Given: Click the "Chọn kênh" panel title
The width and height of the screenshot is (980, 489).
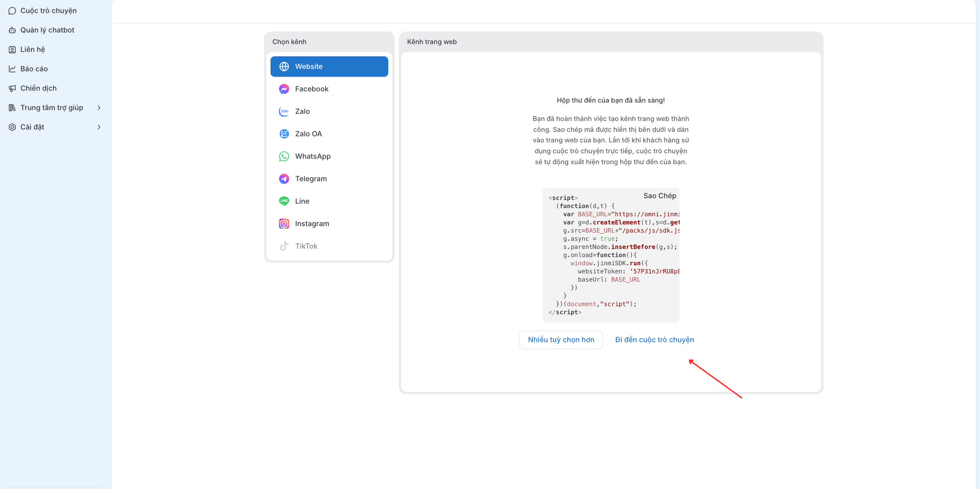Looking at the screenshot, I should [x=289, y=42].
